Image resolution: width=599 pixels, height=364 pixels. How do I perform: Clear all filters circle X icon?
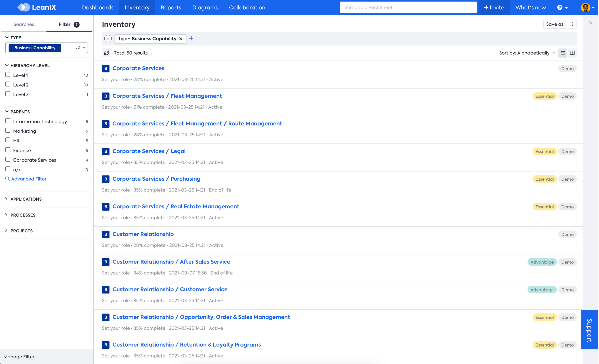108,38
